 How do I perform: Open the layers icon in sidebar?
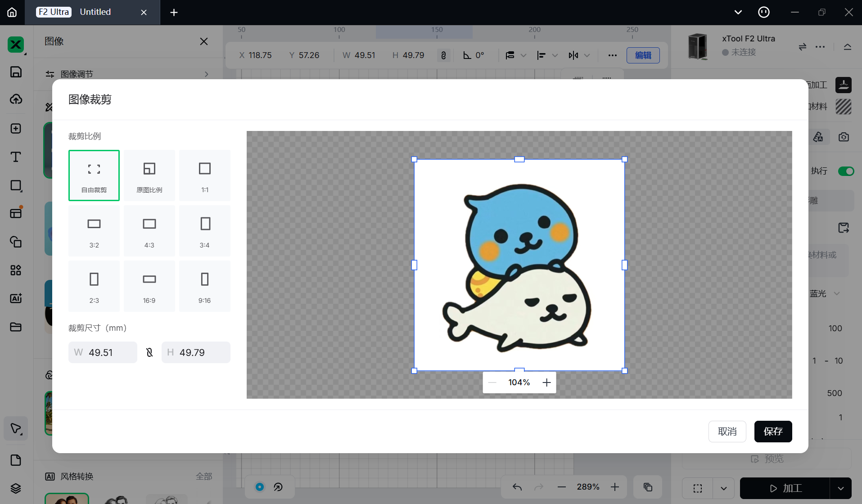(16, 488)
